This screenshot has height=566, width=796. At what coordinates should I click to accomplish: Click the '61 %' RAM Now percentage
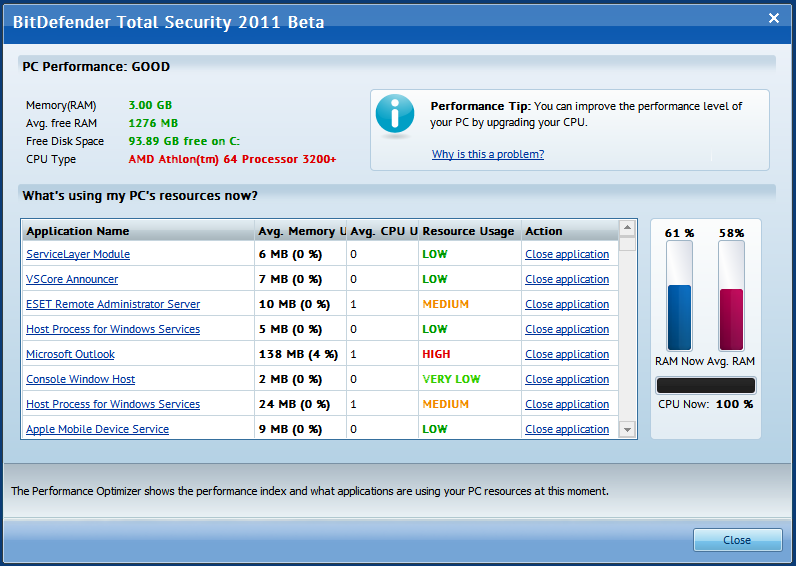point(679,233)
